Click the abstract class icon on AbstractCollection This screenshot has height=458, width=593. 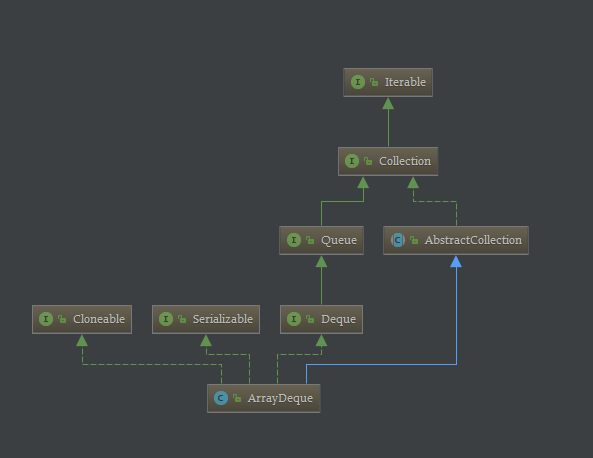[x=398, y=240]
